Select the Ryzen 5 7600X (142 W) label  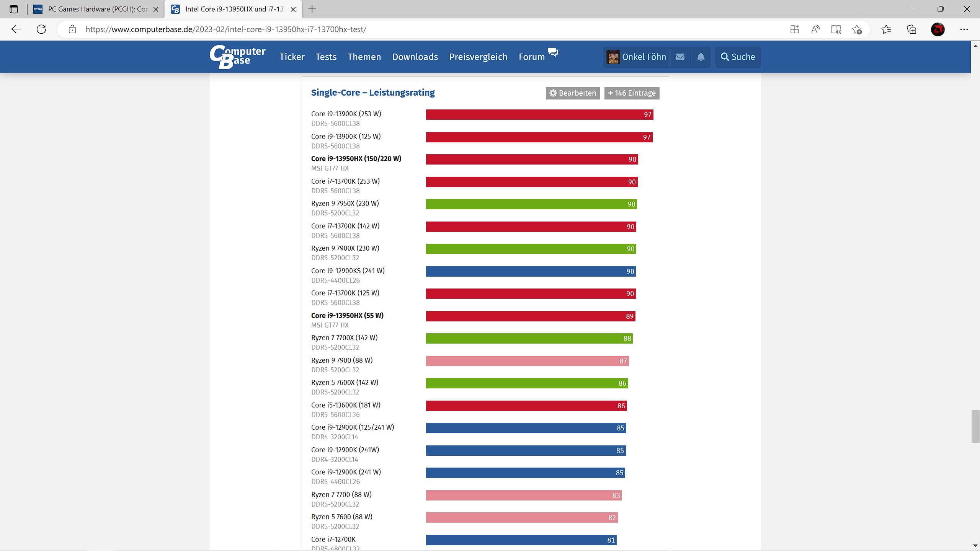point(345,382)
